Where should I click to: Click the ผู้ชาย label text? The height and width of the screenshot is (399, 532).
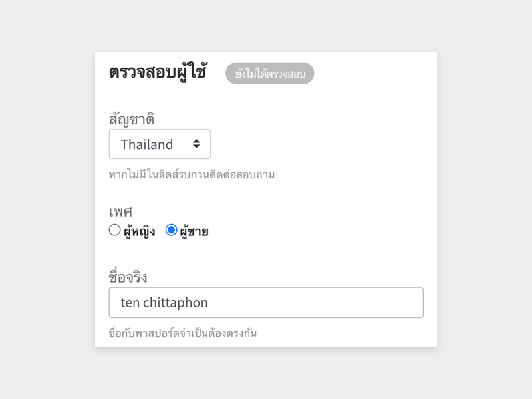(194, 231)
